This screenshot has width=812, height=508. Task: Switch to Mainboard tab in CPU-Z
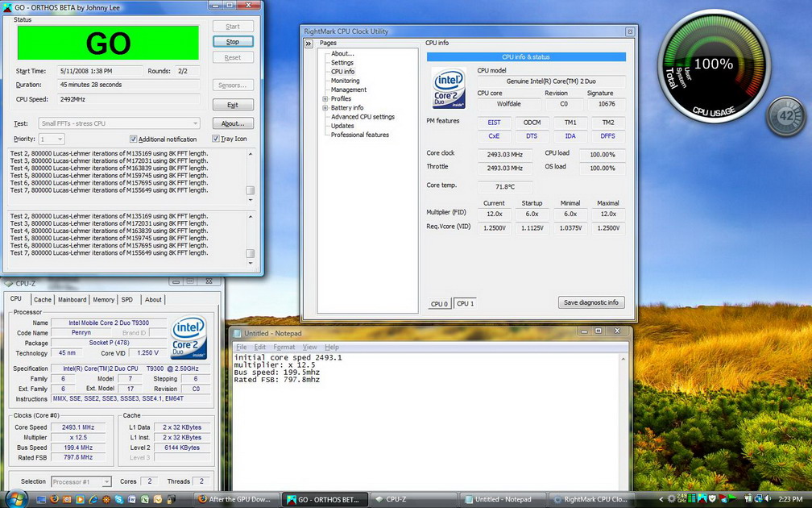click(x=72, y=300)
